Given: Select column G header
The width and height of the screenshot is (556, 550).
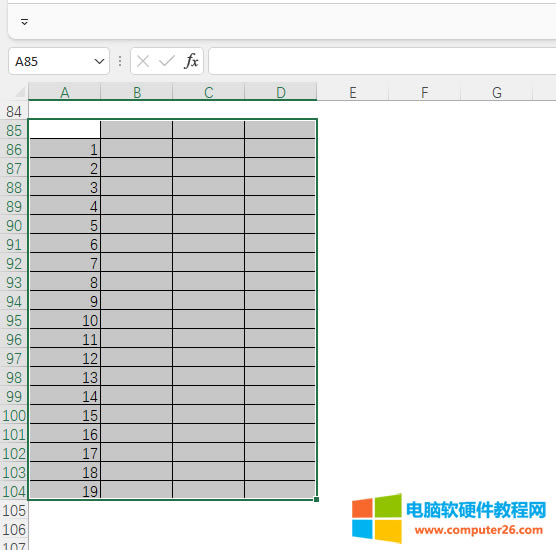Looking at the screenshot, I should (x=497, y=92).
